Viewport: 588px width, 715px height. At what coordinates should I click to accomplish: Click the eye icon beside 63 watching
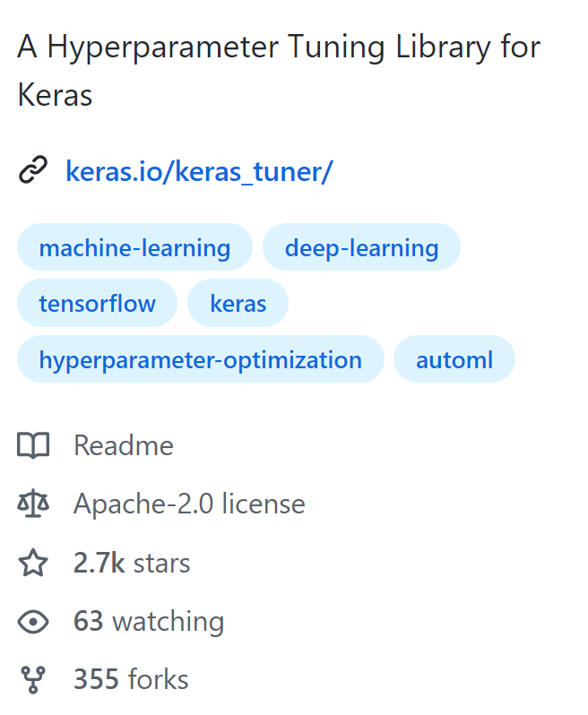point(33,622)
